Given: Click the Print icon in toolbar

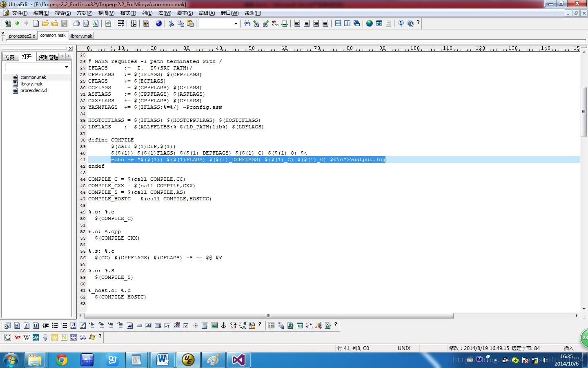Looking at the screenshot, I should 76,23.
